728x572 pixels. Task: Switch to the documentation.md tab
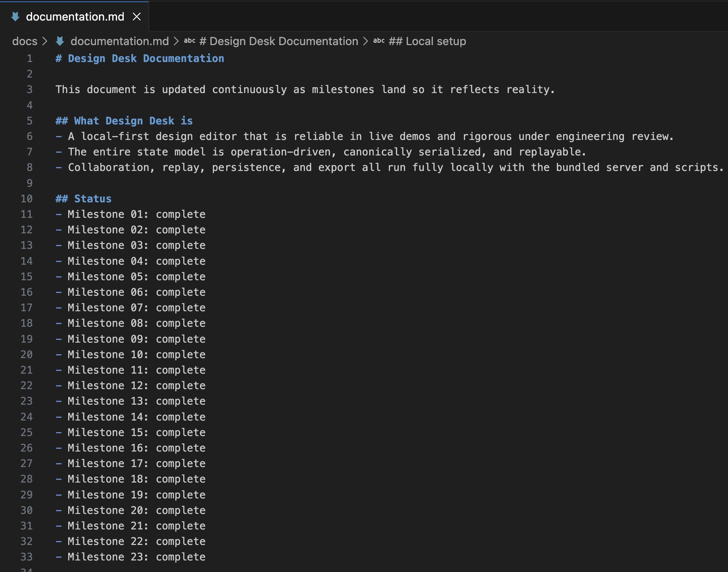[75, 16]
